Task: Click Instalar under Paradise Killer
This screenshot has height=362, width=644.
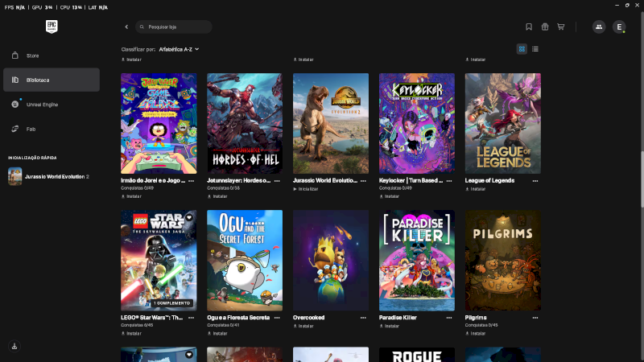Action: 390,327
